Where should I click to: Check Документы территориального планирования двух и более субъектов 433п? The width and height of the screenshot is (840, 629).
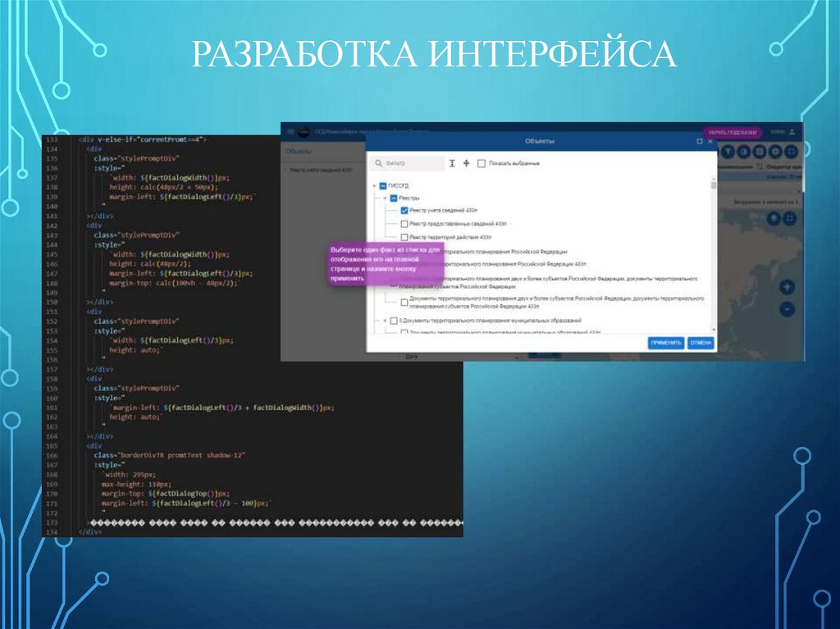[x=404, y=303]
